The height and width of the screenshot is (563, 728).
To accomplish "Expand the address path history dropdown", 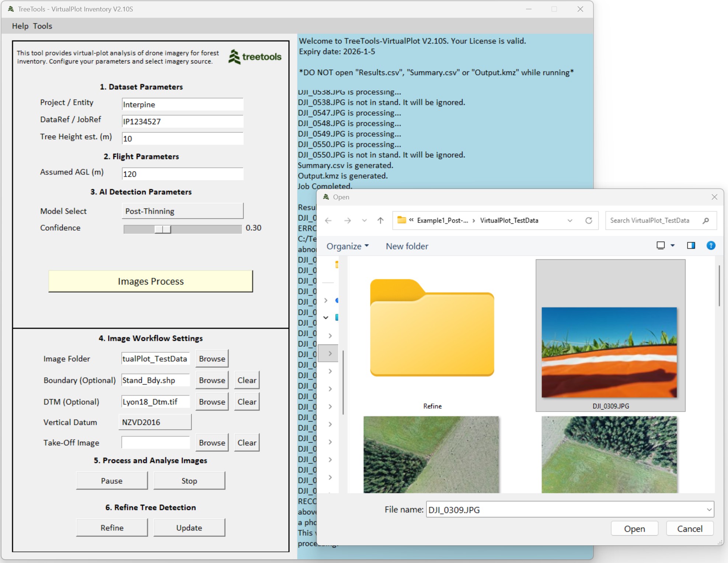I will pos(570,220).
